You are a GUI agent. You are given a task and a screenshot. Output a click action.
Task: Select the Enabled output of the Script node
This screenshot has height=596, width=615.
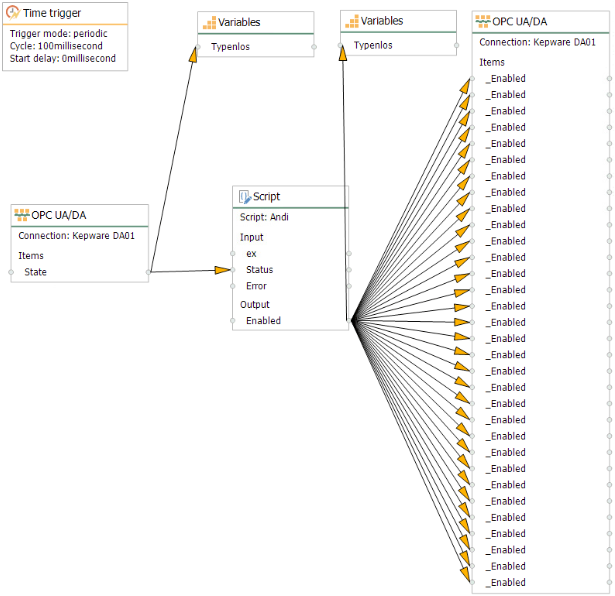tap(263, 321)
